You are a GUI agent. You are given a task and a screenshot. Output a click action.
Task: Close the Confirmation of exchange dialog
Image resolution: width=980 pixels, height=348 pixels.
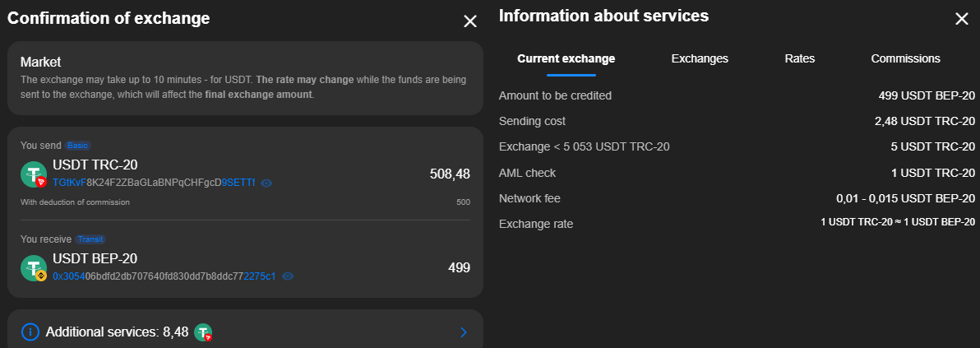470,21
